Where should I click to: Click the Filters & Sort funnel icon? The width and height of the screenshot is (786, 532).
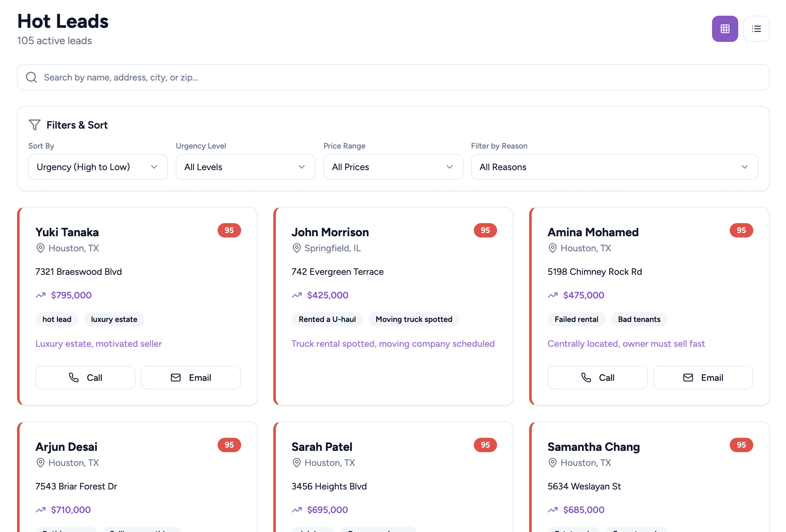34,125
